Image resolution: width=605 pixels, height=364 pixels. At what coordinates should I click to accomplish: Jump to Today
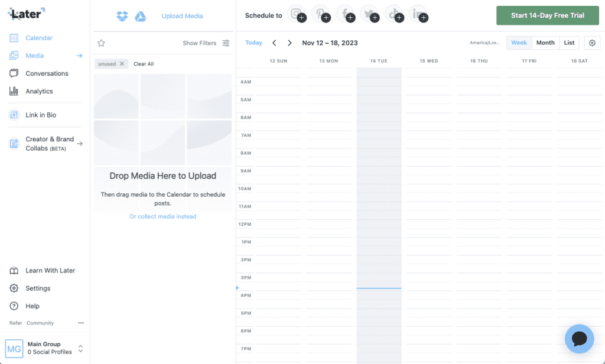253,43
